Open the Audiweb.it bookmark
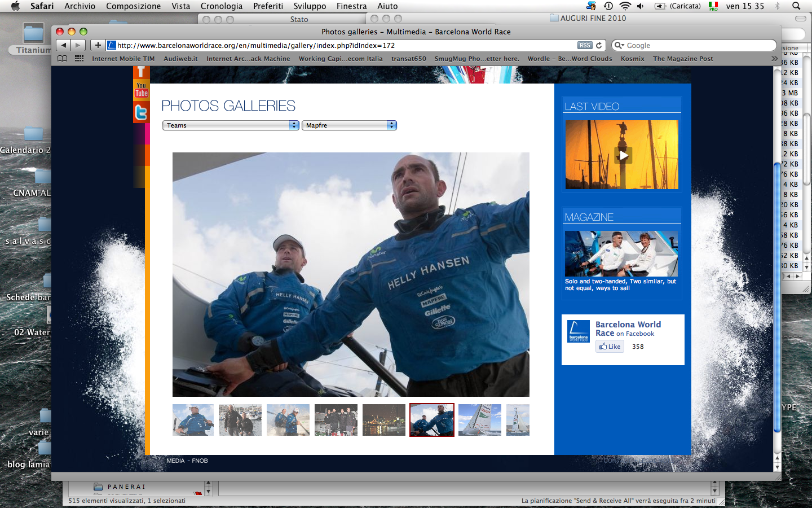Image resolution: width=812 pixels, height=508 pixels. click(x=180, y=59)
